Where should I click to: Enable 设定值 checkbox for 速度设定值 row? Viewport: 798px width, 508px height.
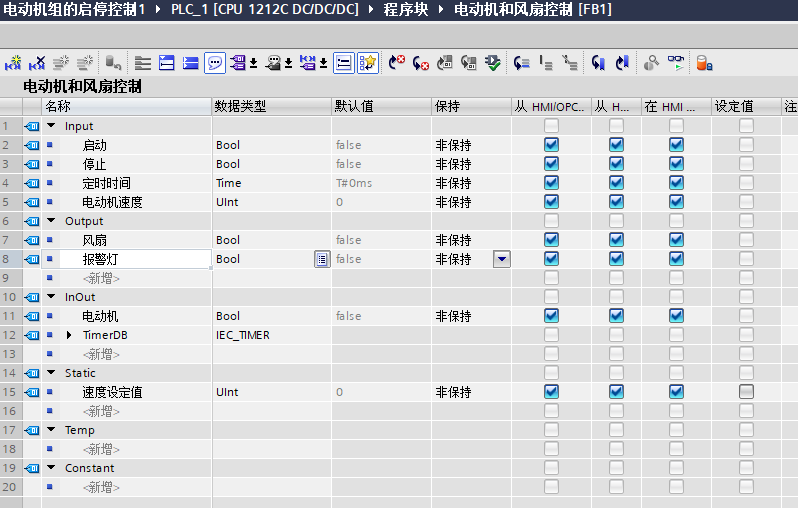746,392
